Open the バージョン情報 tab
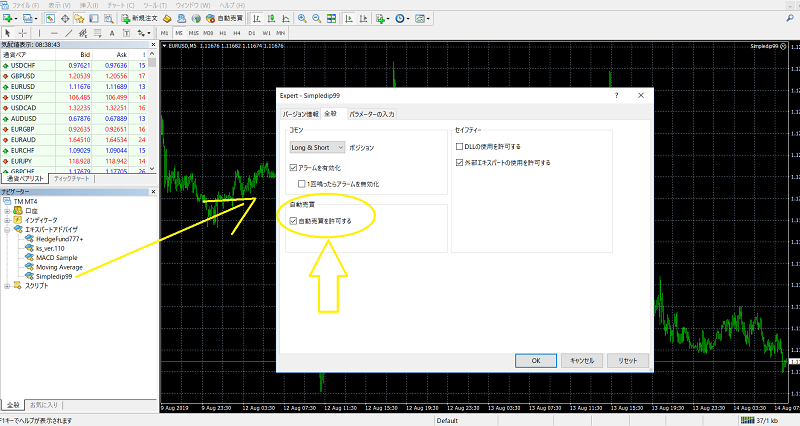This screenshot has height=426, width=800. tap(299, 114)
